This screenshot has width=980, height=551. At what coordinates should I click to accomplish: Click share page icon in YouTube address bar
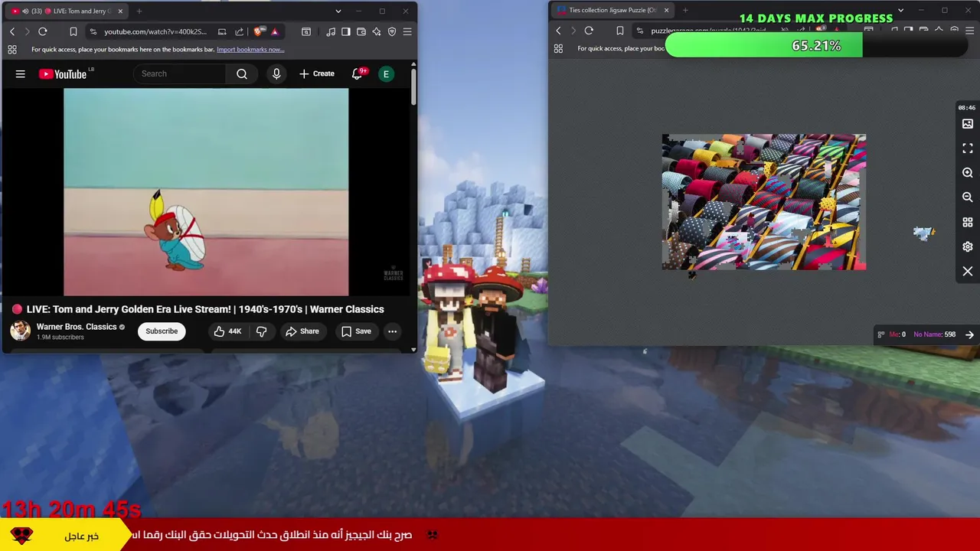click(x=239, y=31)
